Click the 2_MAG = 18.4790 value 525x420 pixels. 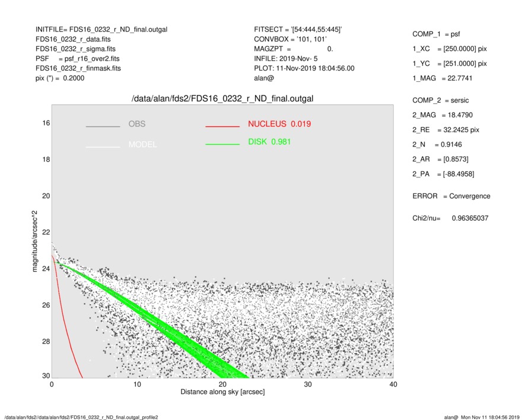pyautogui.click(x=443, y=115)
